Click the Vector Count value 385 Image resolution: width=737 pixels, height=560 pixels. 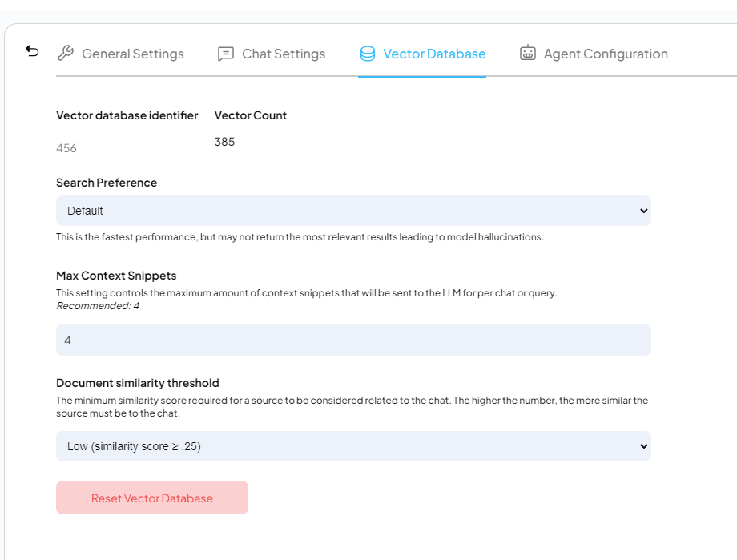(x=224, y=142)
